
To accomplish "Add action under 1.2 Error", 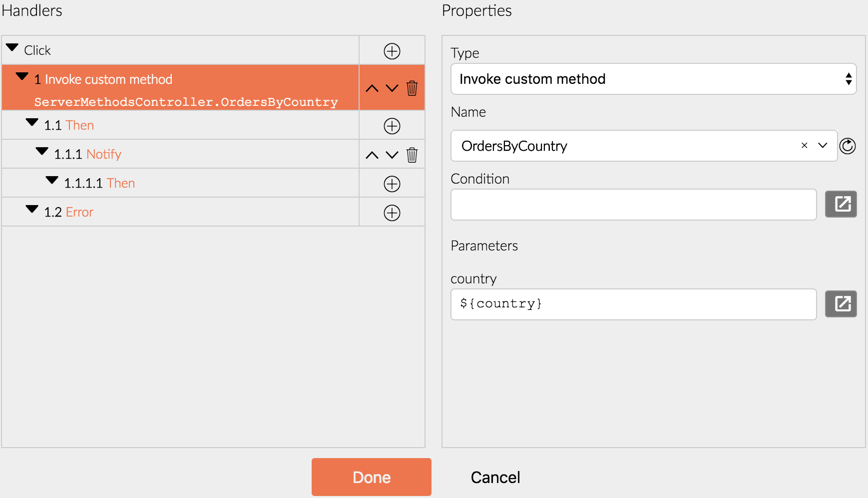I will (x=392, y=213).
